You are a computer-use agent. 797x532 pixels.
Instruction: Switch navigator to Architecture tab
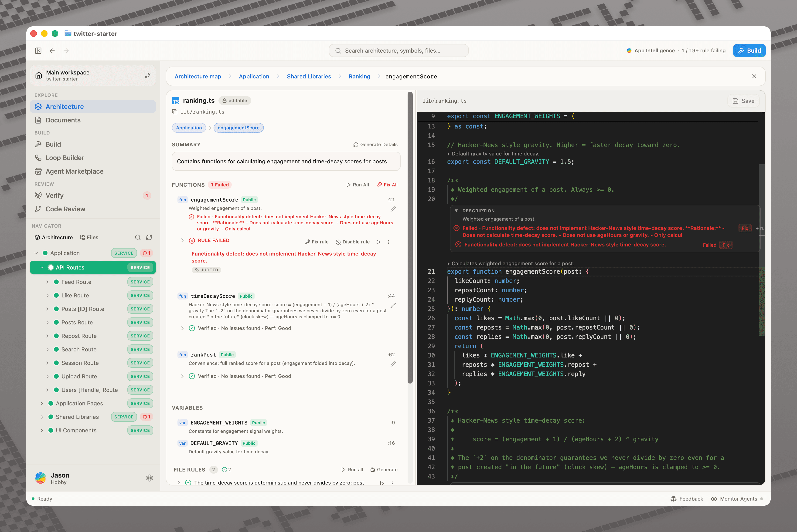point(54,238)
